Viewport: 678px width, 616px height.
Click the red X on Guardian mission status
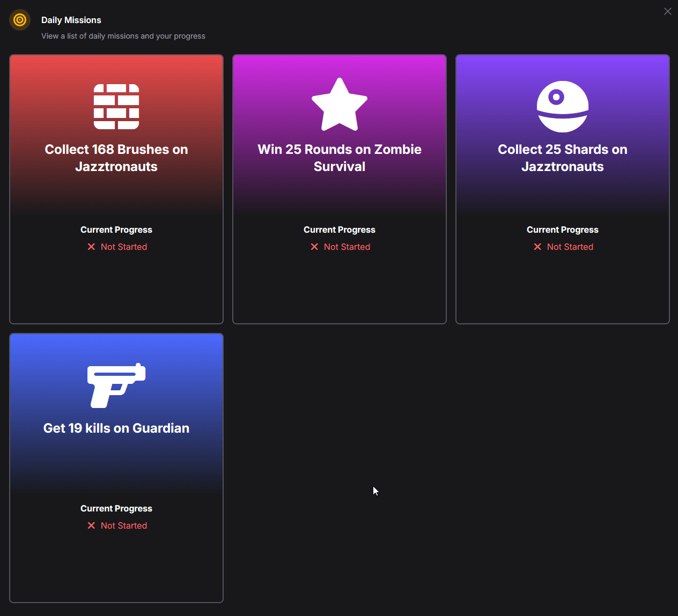91,525
